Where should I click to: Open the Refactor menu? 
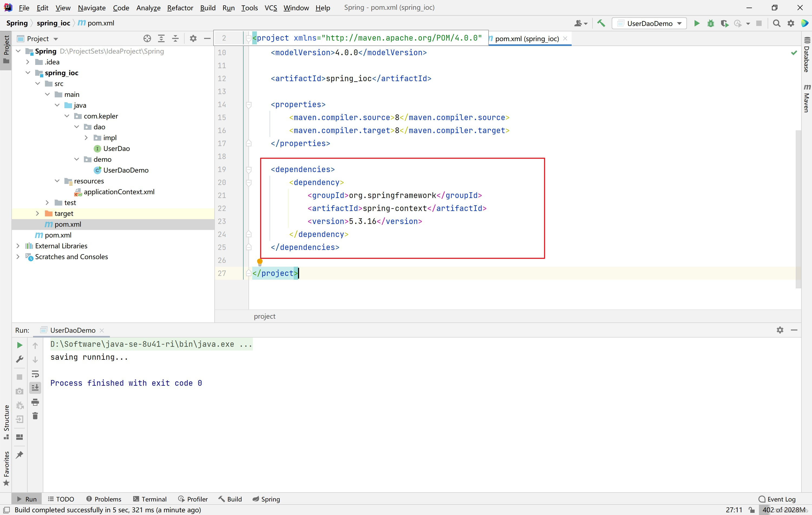[180, 8]
